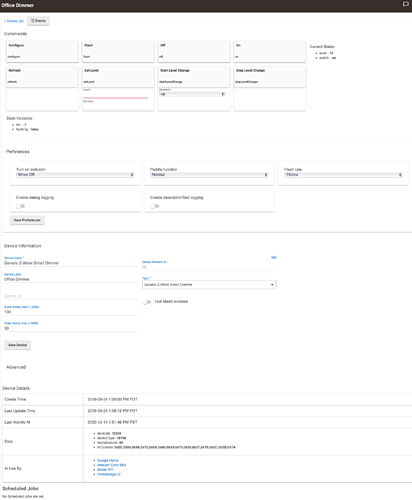412x500 pixels.
Task: Toggle the Hub Mesh enabled switch
Action: 147,302
